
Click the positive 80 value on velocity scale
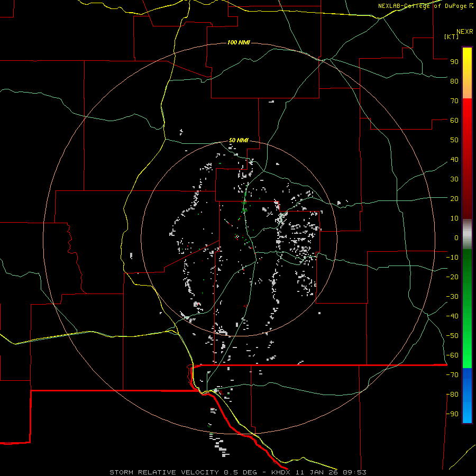click(x=454, y=81)
